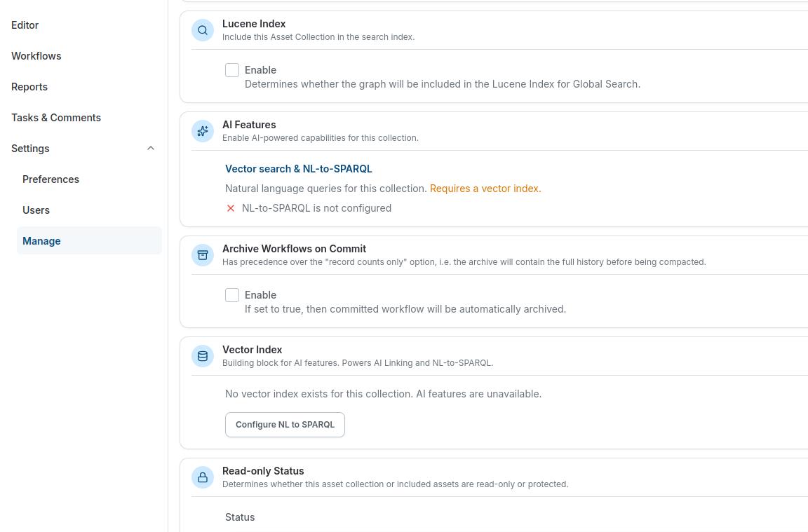
Task: Click 'NL-to-SPARQL is not configured' text
Action: pos(316,208)
